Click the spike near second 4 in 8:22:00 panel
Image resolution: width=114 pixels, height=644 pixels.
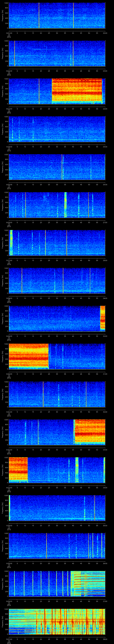15,53
